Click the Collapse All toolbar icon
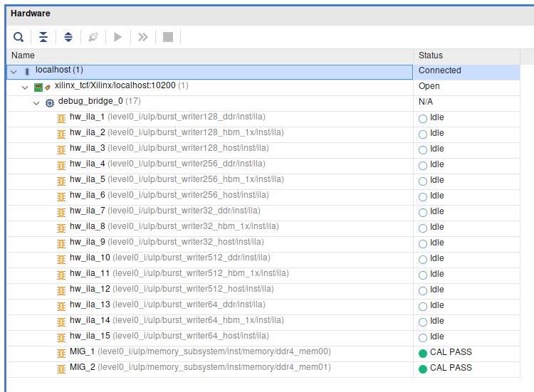This screenshot has width=534, height=392. click(x=43, y=37)
